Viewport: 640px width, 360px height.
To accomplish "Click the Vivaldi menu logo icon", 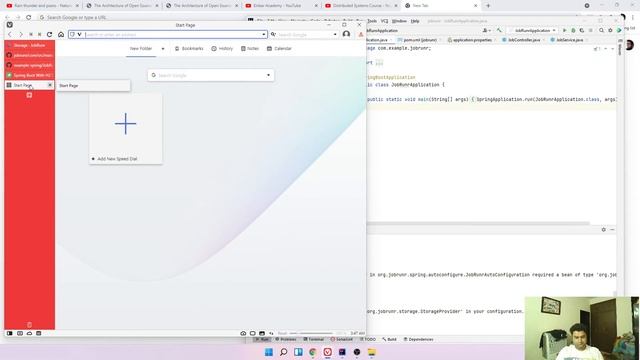I will point(10,25).
